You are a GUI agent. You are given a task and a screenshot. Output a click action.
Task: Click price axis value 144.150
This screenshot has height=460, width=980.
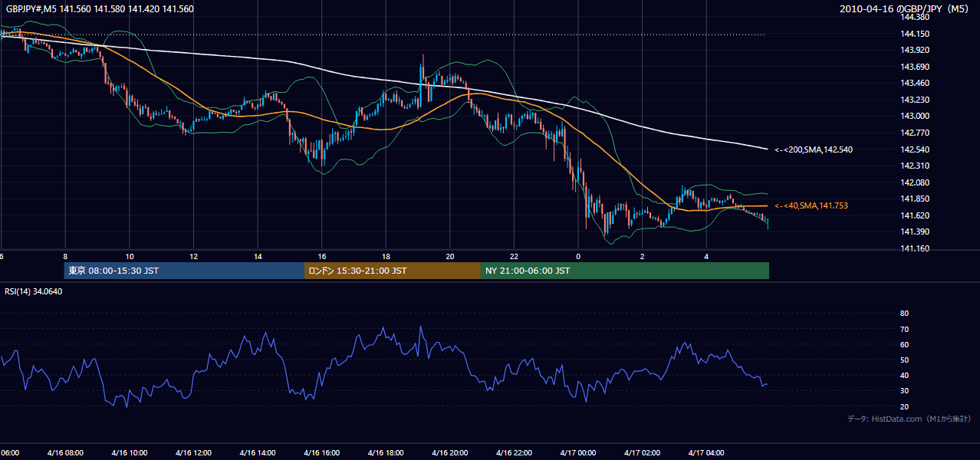[915, 34]
